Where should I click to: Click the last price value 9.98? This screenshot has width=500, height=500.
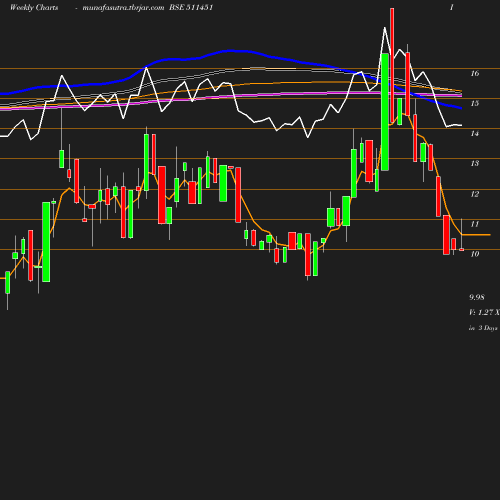[x=477, y=297]
